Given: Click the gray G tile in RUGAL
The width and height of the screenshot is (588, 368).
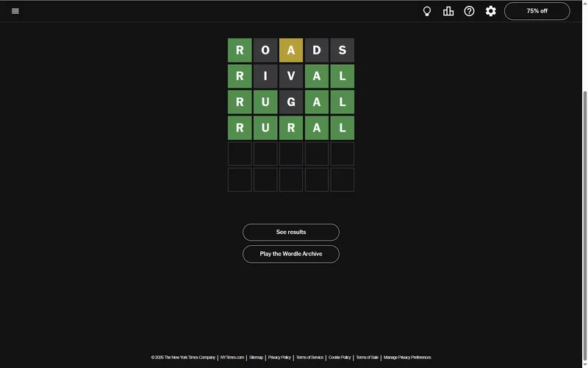Looking at the screenshot, I should pos(291,102).
